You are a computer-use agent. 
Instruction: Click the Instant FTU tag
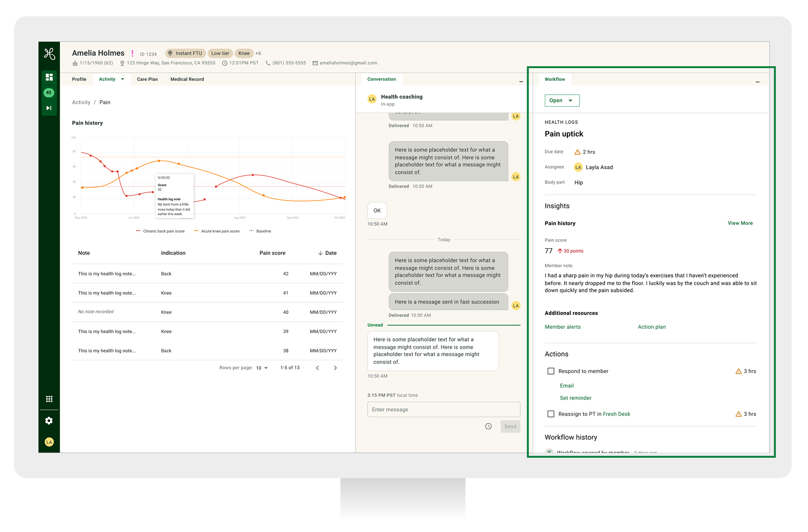click(185, 53)
